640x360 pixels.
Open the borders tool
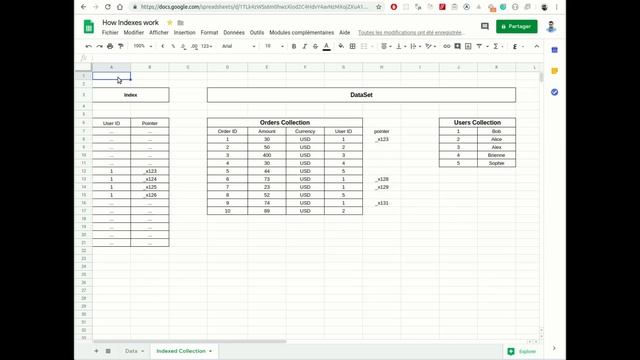pyautogui.click(x=352, y=47)
